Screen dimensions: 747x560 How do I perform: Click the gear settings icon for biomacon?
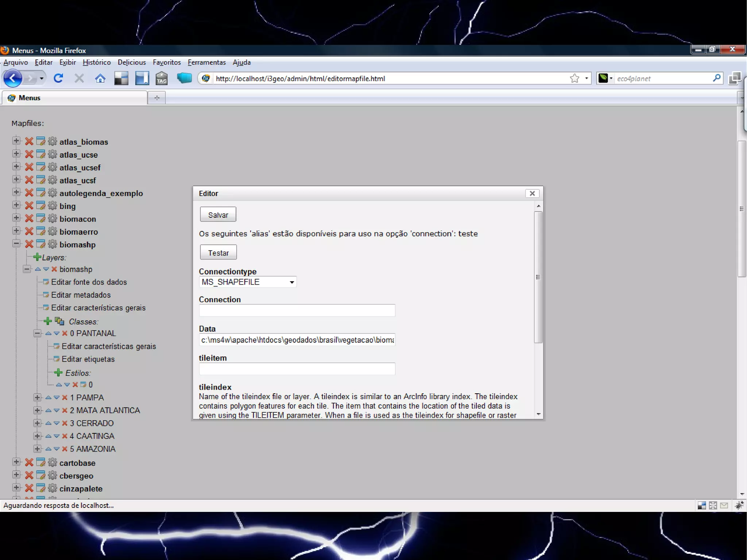pyautogui.click(x=53, y=219)
